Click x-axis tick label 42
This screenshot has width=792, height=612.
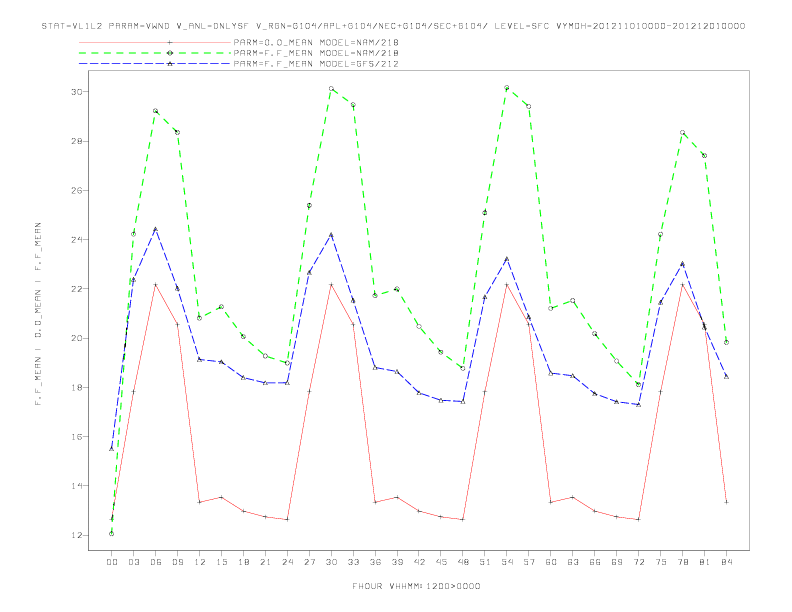pos(419,562)
